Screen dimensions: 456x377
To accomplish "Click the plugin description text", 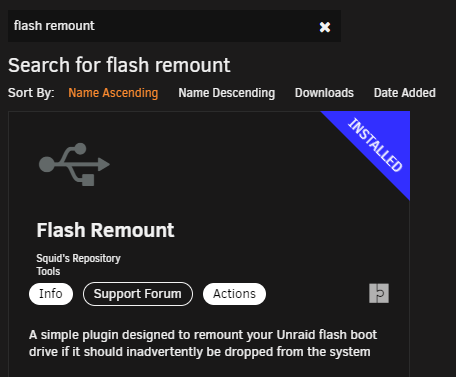I will point(203,343).
